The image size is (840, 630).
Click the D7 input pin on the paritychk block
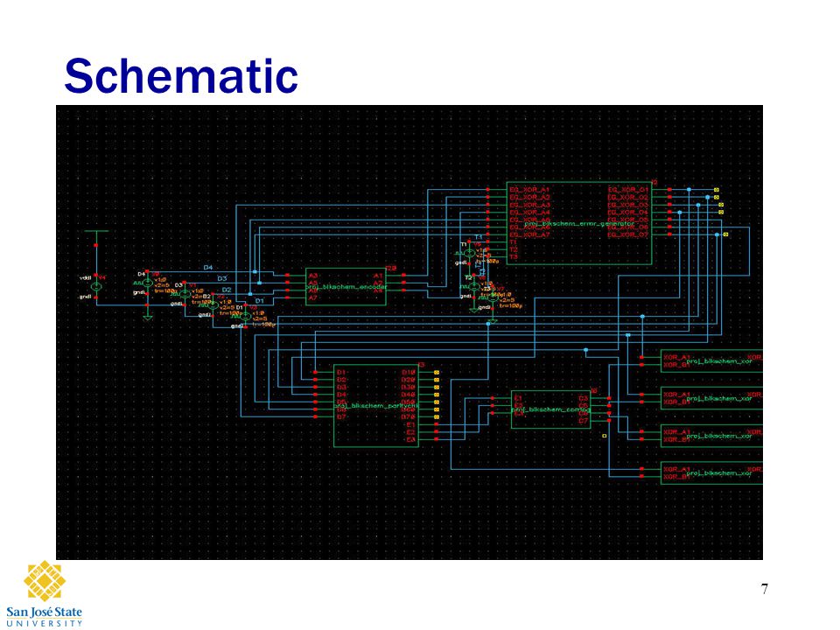342,416
